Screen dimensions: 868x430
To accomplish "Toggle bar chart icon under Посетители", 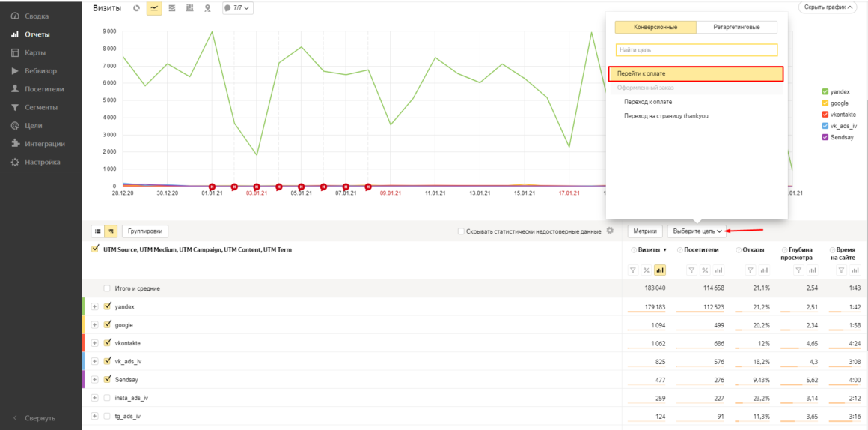I will tap(718, 270).
